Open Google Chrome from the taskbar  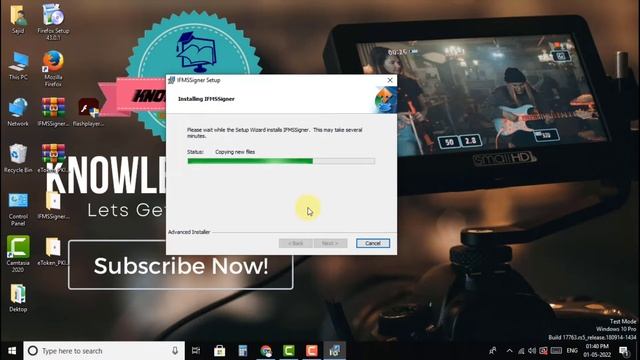(x=266, y=351)
